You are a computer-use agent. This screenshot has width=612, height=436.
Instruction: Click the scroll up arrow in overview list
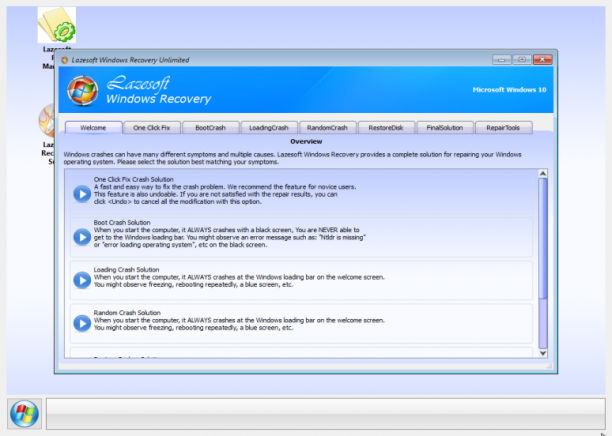click(543, 173)
